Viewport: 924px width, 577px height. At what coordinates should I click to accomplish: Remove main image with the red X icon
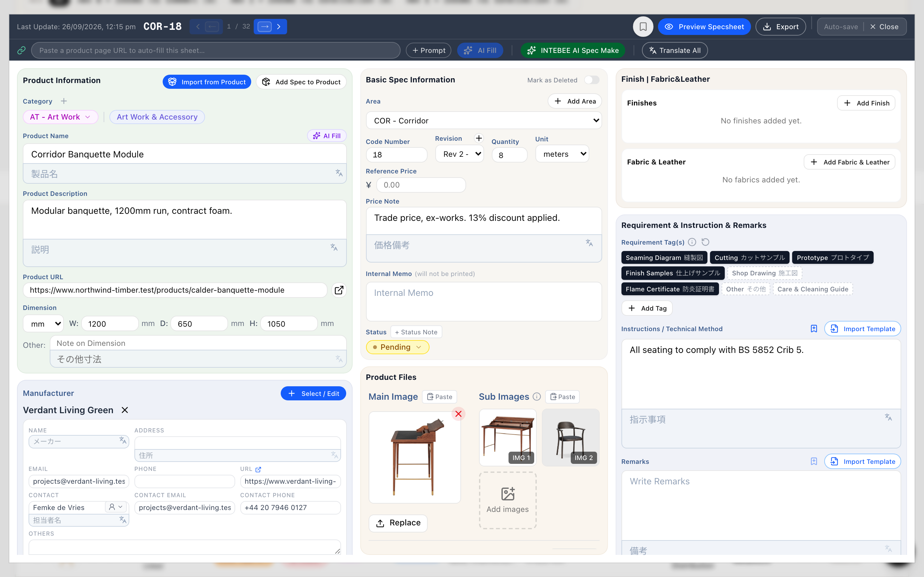[458, 414]
